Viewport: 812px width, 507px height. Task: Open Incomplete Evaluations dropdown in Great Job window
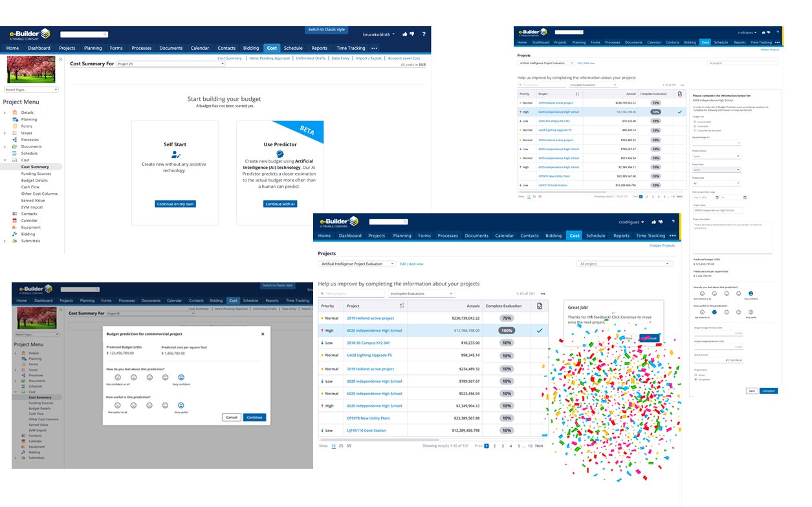point(421,293)
